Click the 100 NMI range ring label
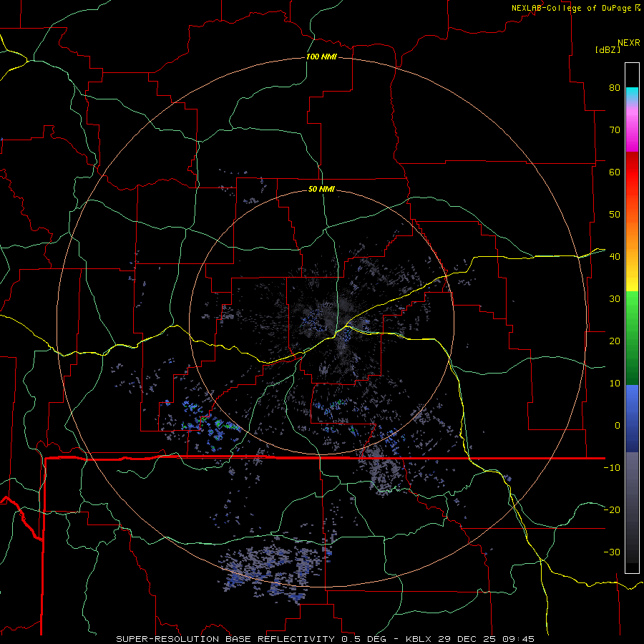Viewport: 644px width, 644px height. pos(321,57)
